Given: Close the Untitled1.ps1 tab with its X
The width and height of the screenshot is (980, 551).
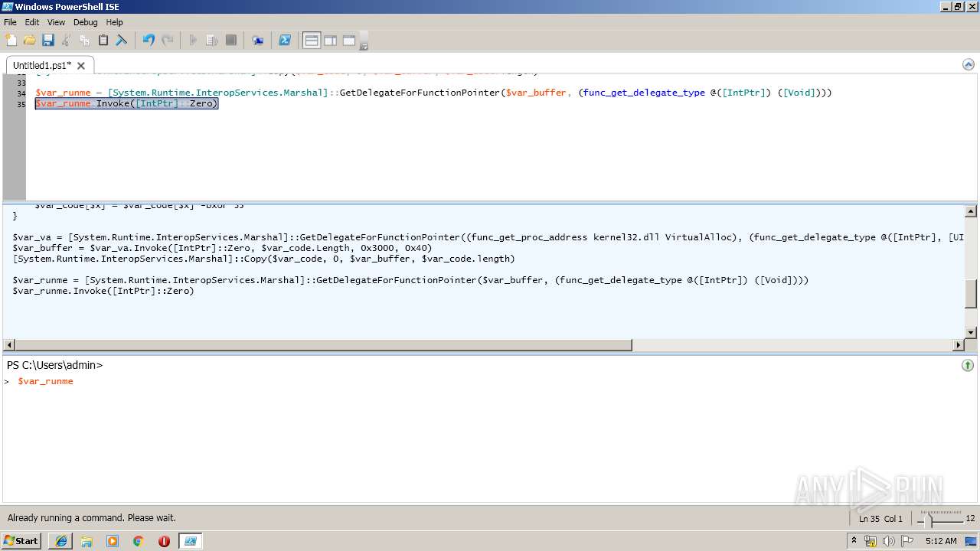Looking at the screenshot, I should click(81, 66).
